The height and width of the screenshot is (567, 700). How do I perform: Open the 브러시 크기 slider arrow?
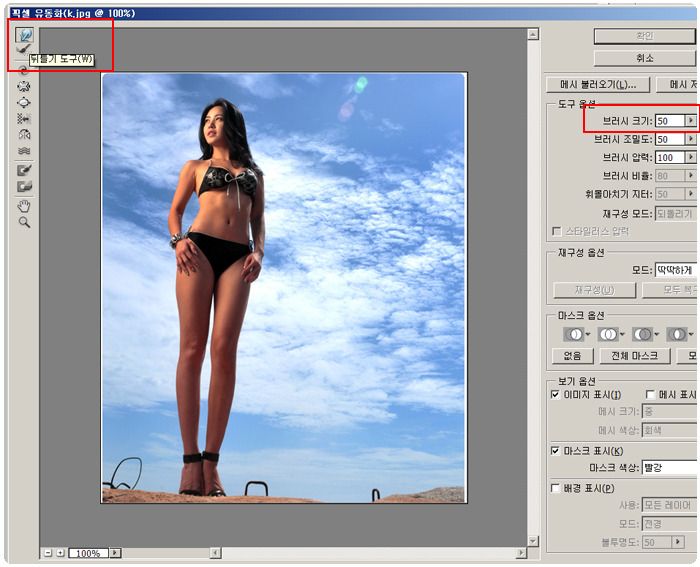(691, 121)
